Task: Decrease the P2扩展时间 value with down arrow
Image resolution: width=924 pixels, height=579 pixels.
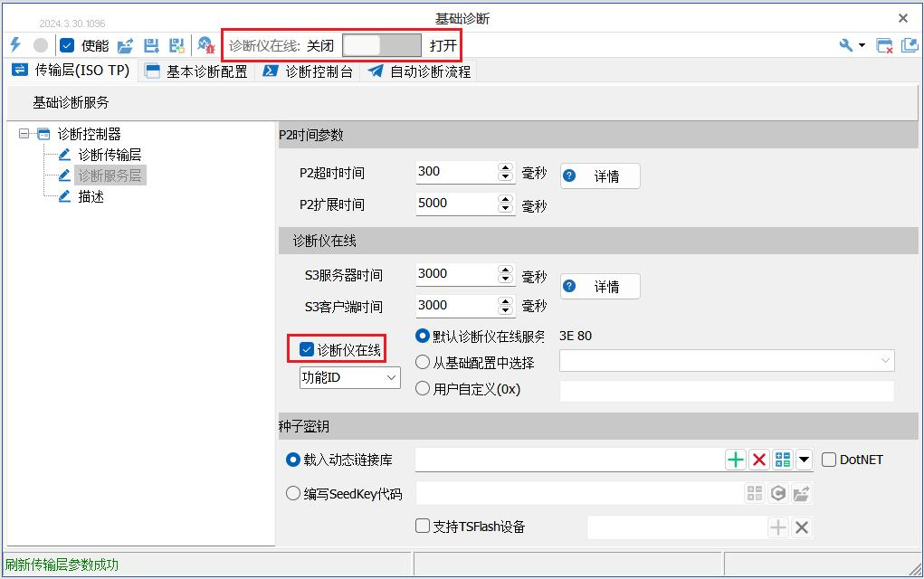Action: pos(505,208)
